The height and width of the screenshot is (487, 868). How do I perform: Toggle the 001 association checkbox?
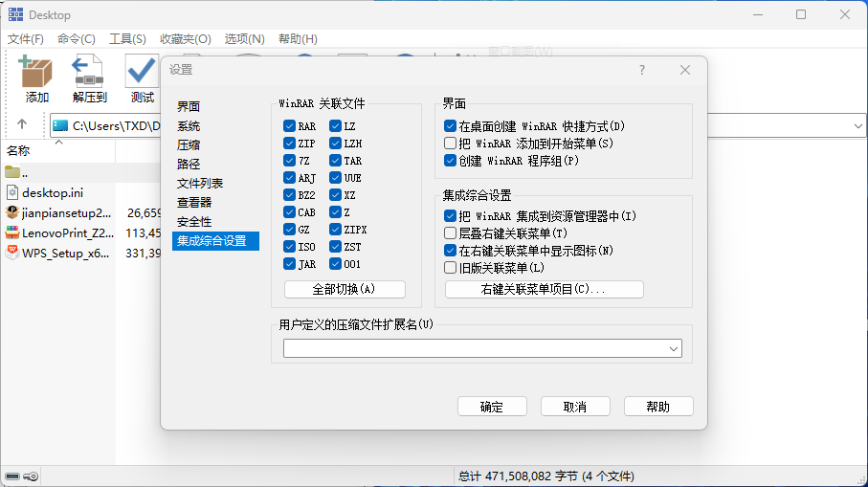coord(335,263)
